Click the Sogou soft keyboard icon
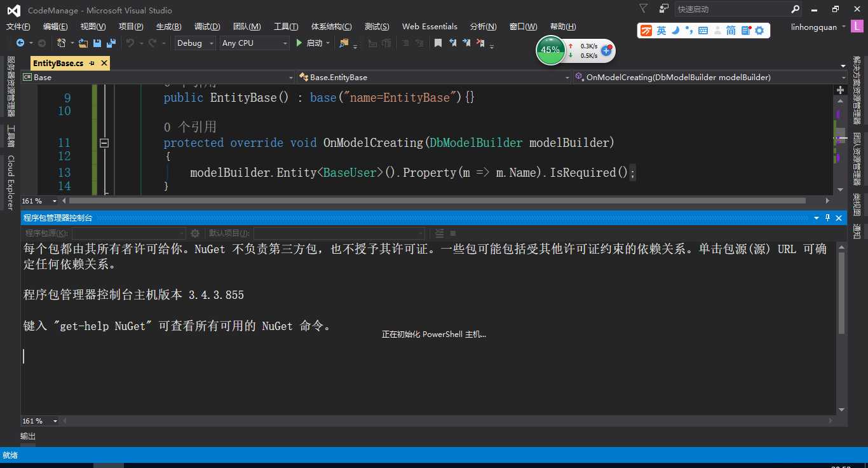The height and width of the screenshot is (468, 868). pos(703,31)
